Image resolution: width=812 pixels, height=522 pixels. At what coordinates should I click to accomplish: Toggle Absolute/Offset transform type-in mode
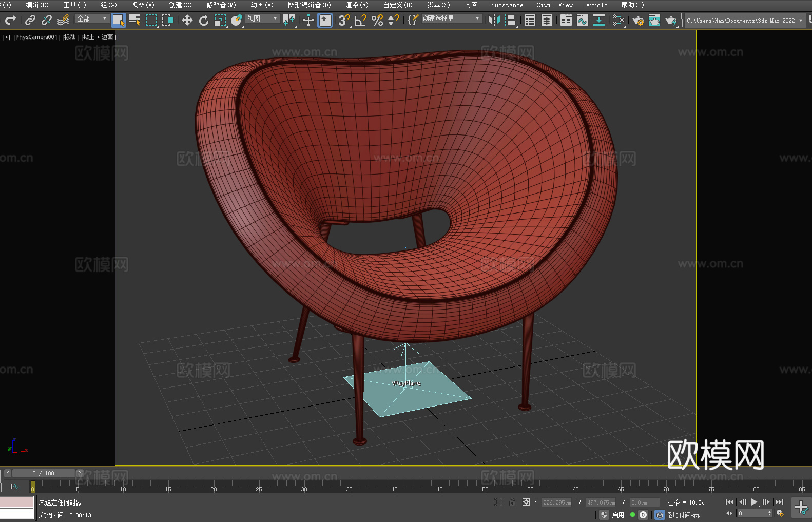(526, 502)
